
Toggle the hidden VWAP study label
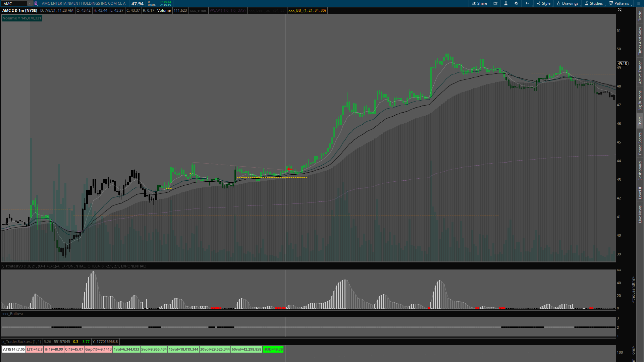click(x=227, y=10)
